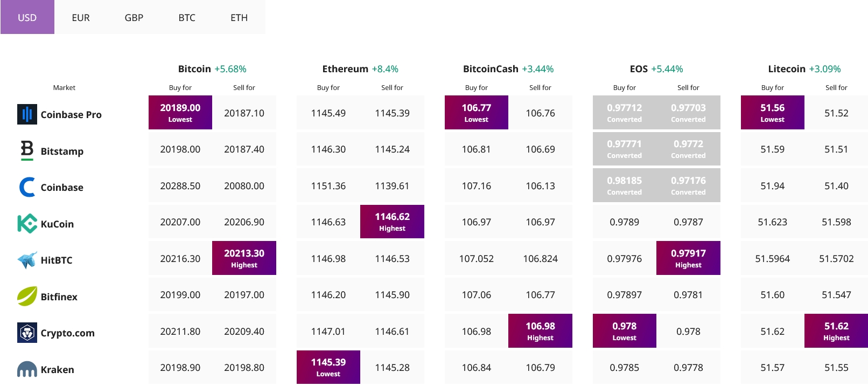Click Bitcoin's +5.68% change value
The width and height of the screenshot is (868, 386).
click(230, 69)
